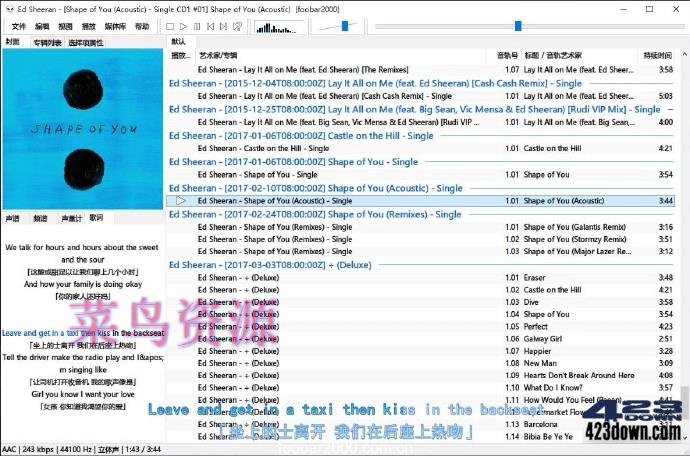Switch to the 选择项属性 tab

(x=86, y=43)
